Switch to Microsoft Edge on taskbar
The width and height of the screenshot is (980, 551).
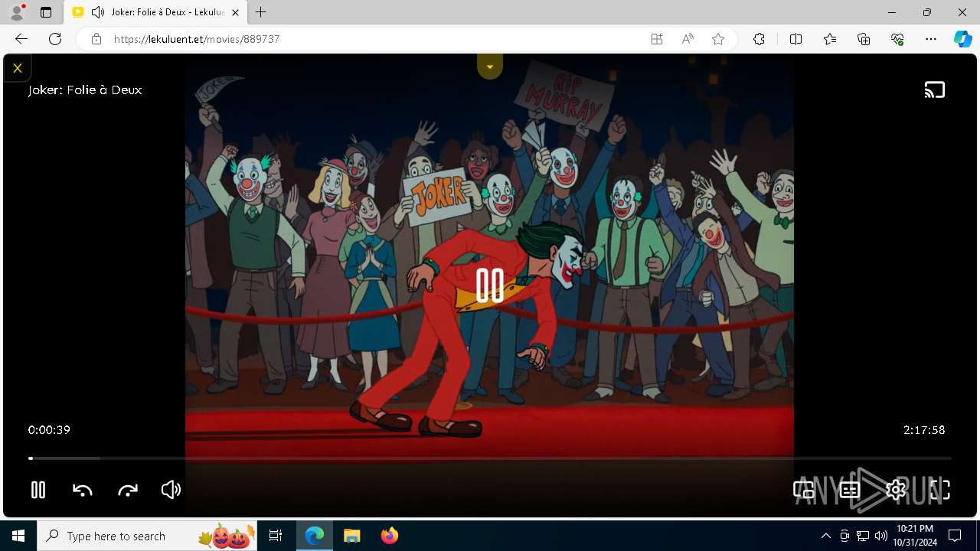coord(315,536)
